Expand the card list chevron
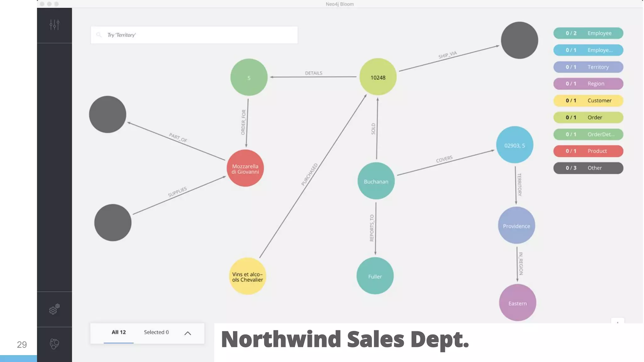The height and width of the screenshot is (362, 644). point(188,333)
